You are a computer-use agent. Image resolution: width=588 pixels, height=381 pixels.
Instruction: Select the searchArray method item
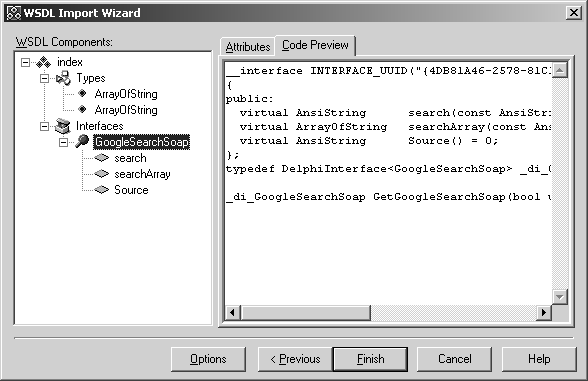point(142,174)
